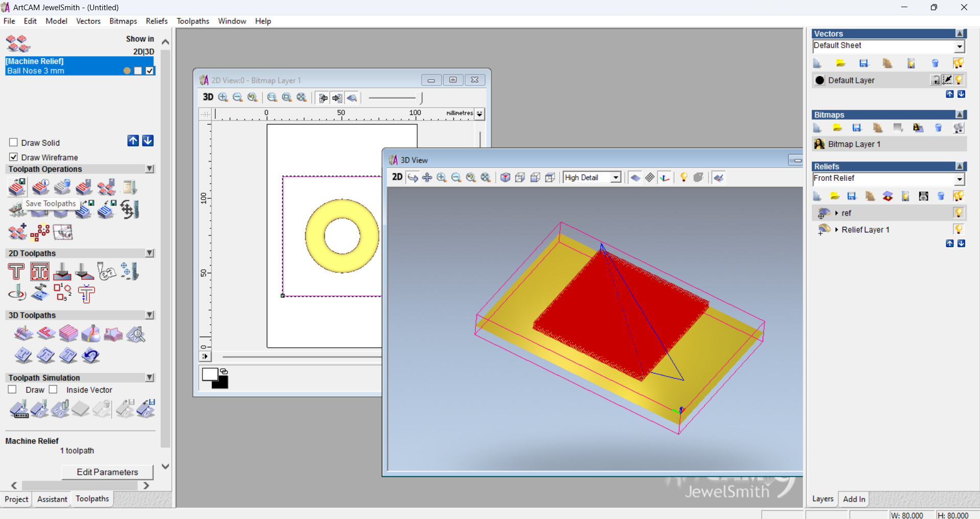Delete toolpath using the bin icon

tap(62, 187)
